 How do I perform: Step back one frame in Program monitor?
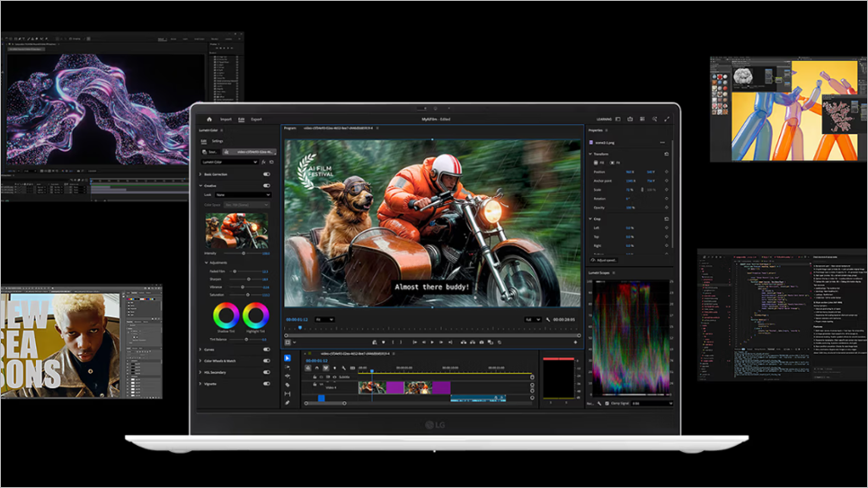(x=423, y=342)
